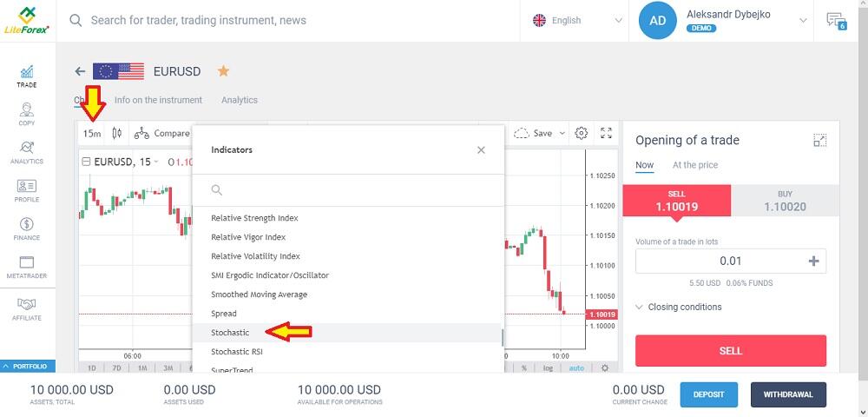Choose Relative Volatility Index indicator
Image resolution: width=868 pixels, height=417 pixels.
346,256
